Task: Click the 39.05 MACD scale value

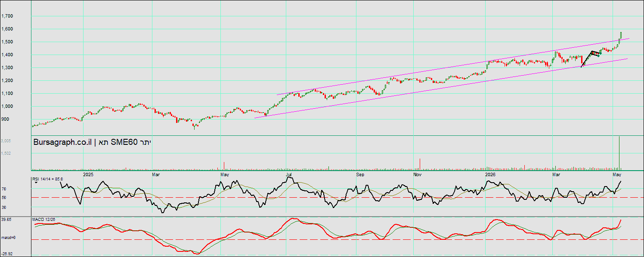Action: click(6, 219)
